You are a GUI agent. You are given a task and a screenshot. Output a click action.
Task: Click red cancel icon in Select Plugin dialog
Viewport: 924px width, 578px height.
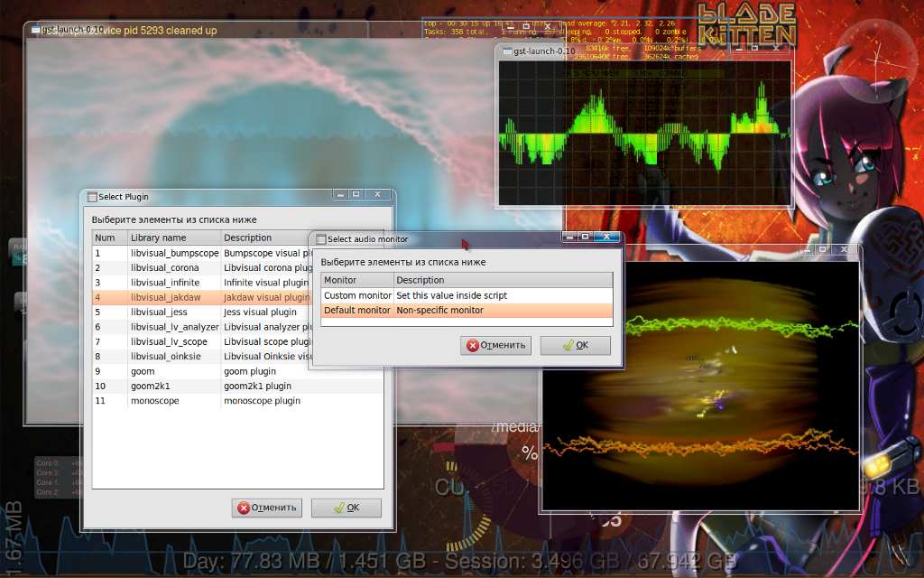(244, 508)
